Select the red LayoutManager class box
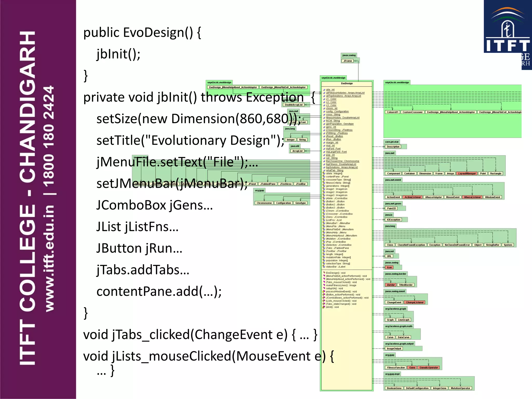This screenshot has width=532, height=399. (467, 174)
